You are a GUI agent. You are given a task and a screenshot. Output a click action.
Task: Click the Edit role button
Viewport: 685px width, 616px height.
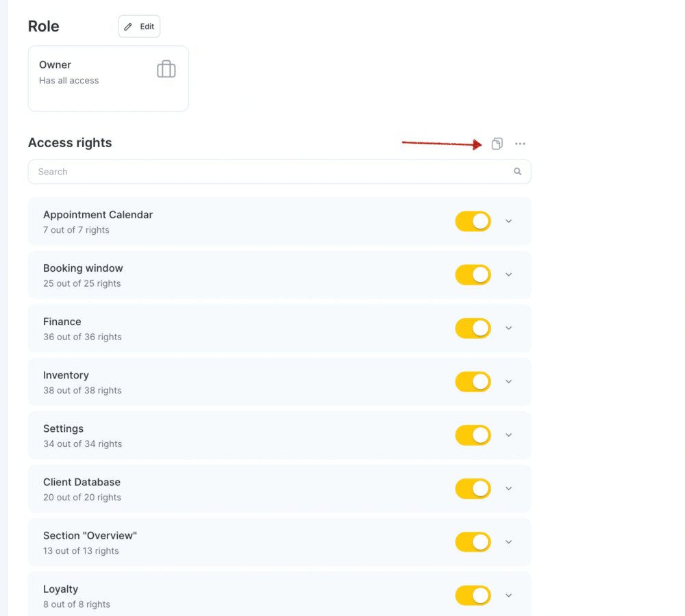click(139, 27)
